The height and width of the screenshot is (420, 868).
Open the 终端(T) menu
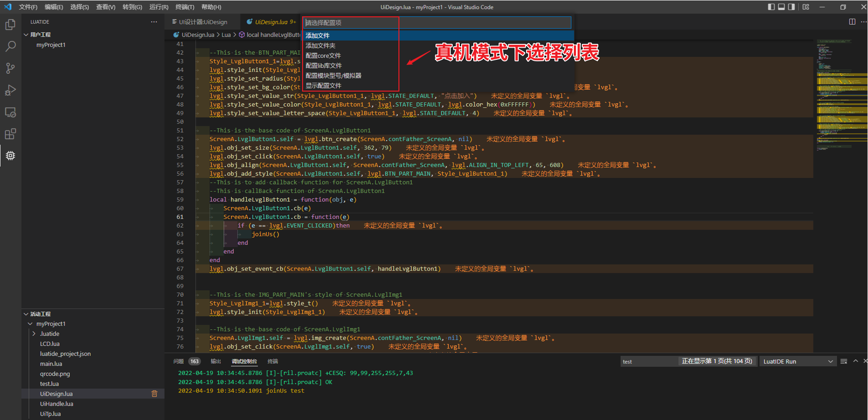click(185, 7)
